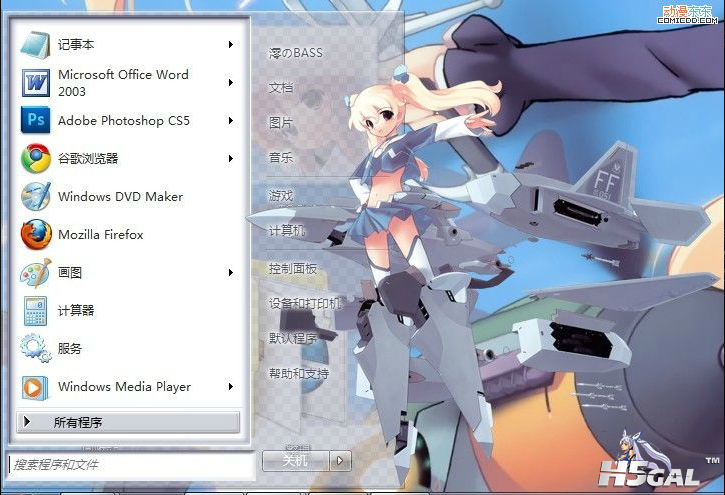The image size is (725, 495).
Task: Open 设备和打印机 devices and printers
Action: (305, 303)
